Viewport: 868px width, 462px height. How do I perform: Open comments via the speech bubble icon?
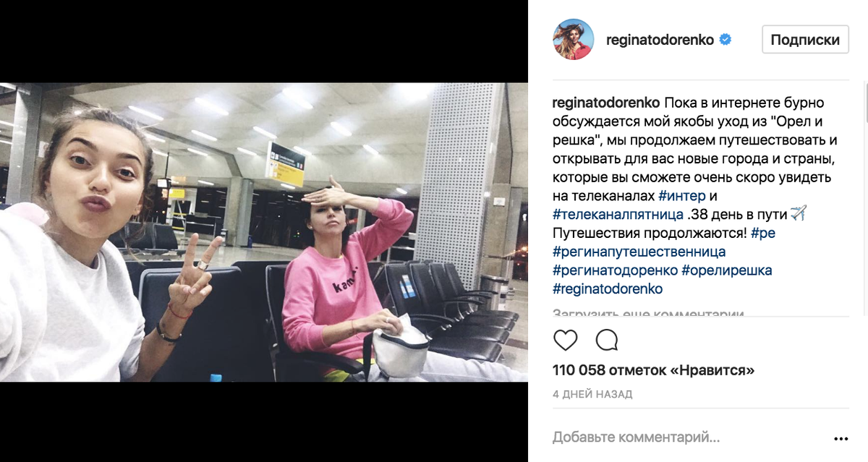[606, 340]
